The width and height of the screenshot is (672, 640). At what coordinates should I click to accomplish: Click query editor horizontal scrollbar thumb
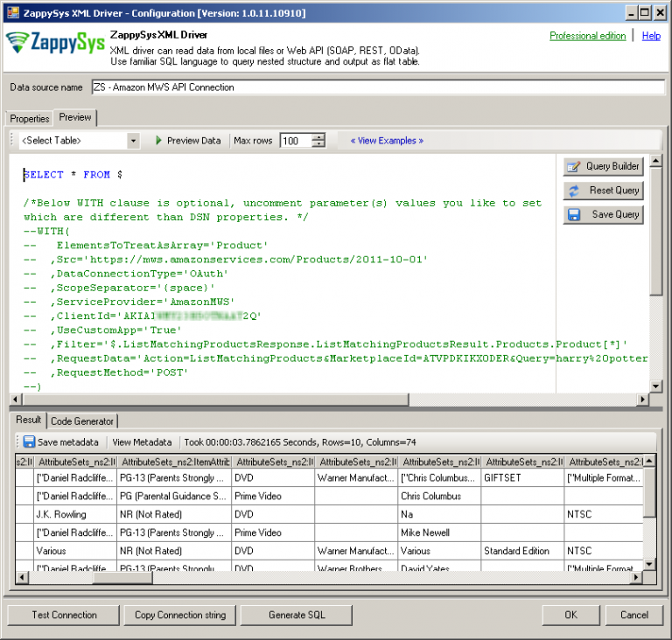click(x=216, y=400)
